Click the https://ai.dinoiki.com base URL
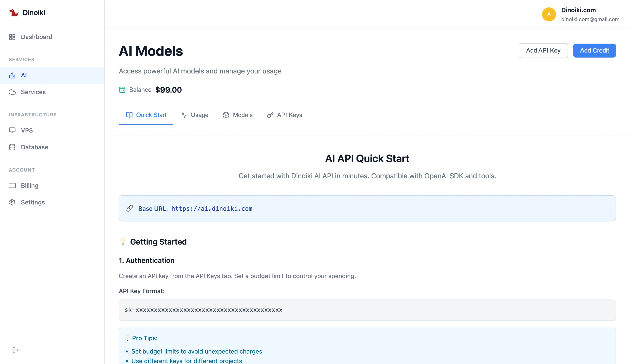This screenshot has width=630, height=364. point(212,209)
